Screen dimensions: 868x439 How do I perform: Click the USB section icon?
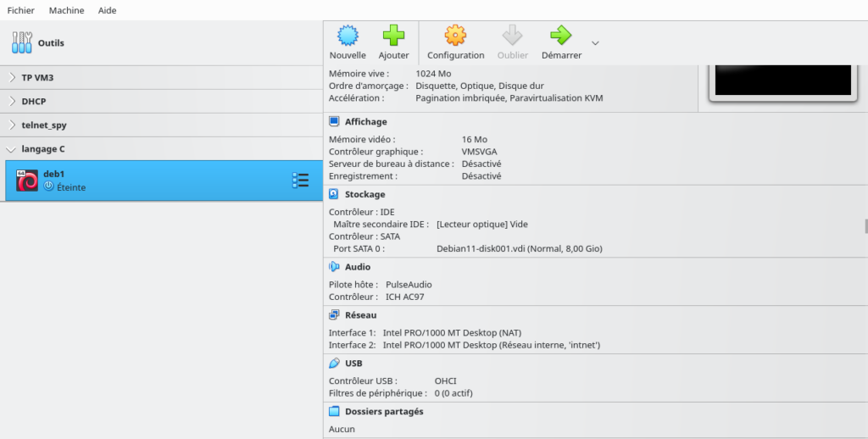[334, 363]
